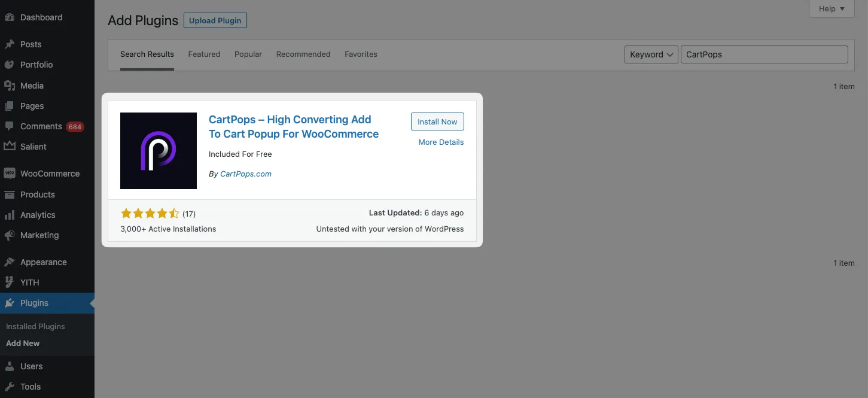The height and width of the screenshot is (398, 868).
Task: Click the Appearance paintbrush icon
Action: tap(10, 262)
